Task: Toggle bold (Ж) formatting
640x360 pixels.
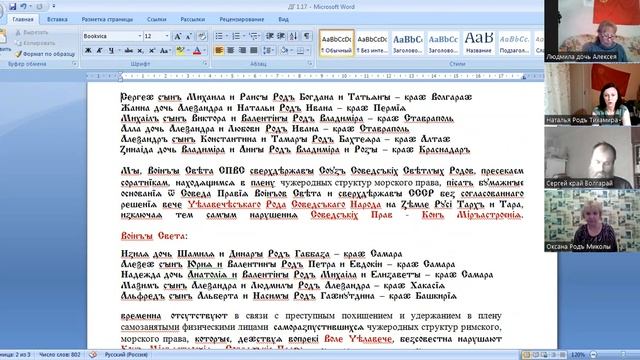Action: (88, 51)
